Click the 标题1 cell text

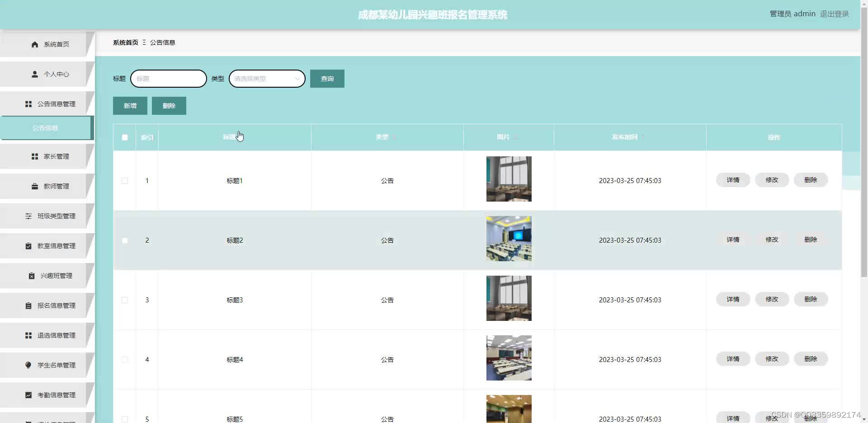pyautogui.click(x=235, y=181)
